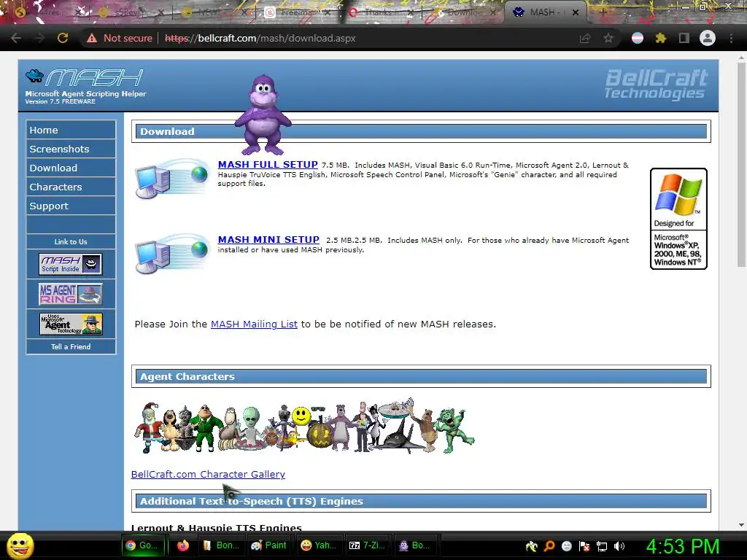This screenshot has height=560, width=747.
Task: Click the network tray icon
Action: [602, 545]
